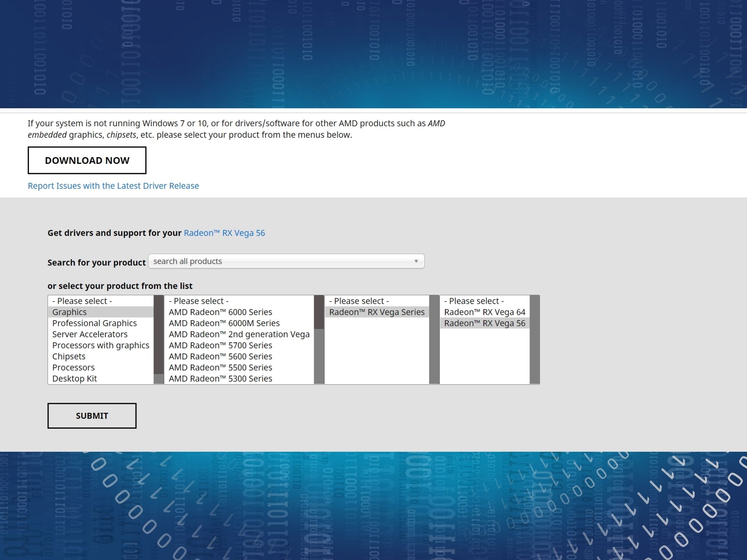Click the scrollbar of the category list

159,340
